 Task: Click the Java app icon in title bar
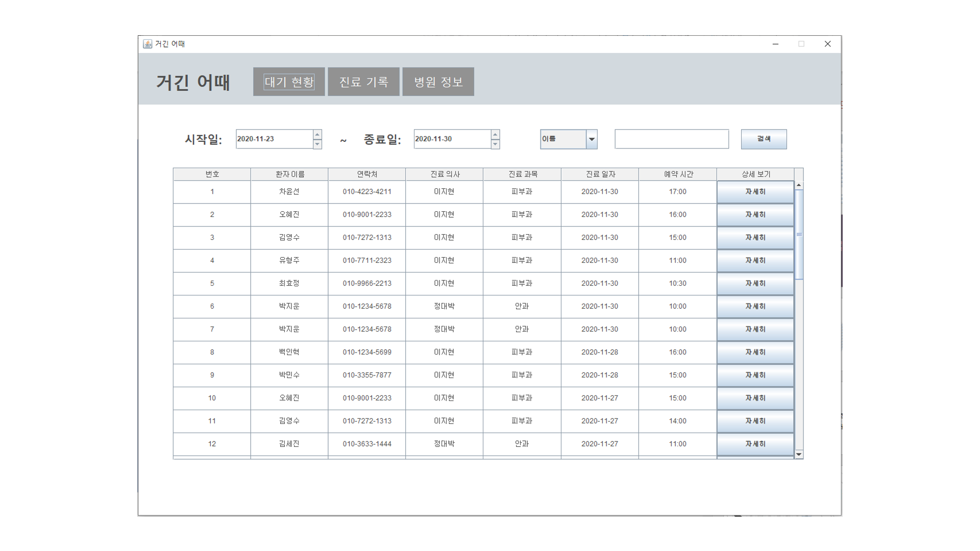click(x=148, y=44)
